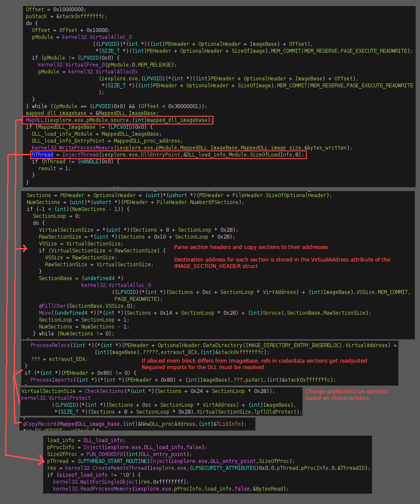Click "if (sizeof_load_info != '\0') {" line

tap(94, 475)
